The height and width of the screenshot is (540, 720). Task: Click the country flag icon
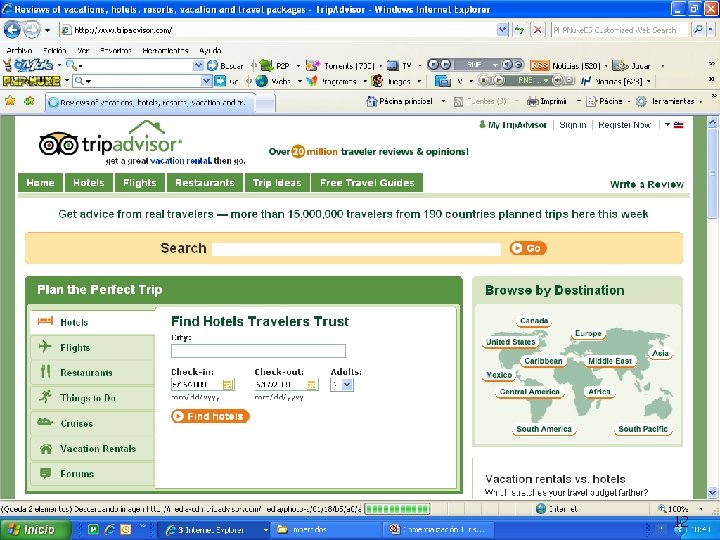[x=678, y=125]
